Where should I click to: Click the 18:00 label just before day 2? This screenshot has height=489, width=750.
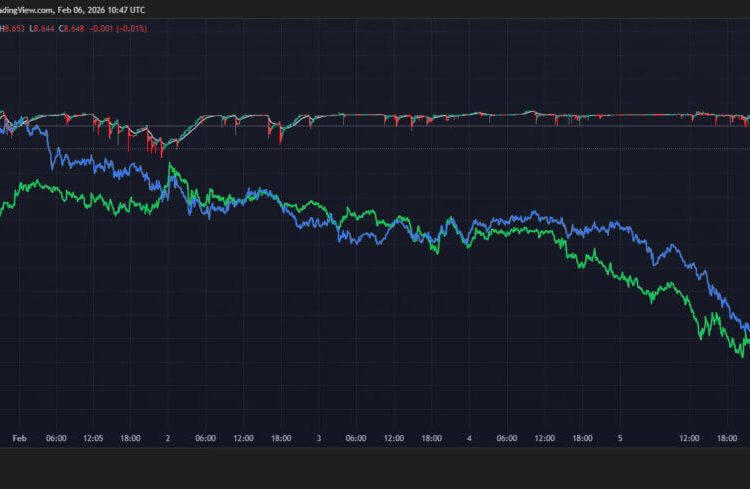coord(130,438)
